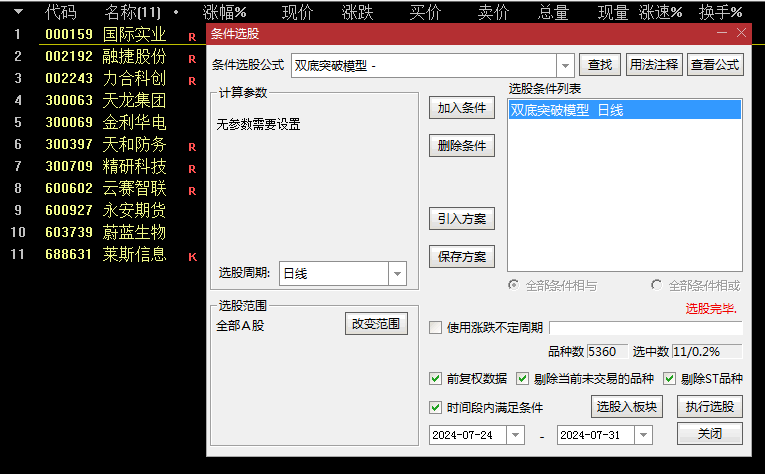The width and height of the screenshot is (765, 474).
Task: Sort by 现量 column header
Action: (x=613, y=12)
